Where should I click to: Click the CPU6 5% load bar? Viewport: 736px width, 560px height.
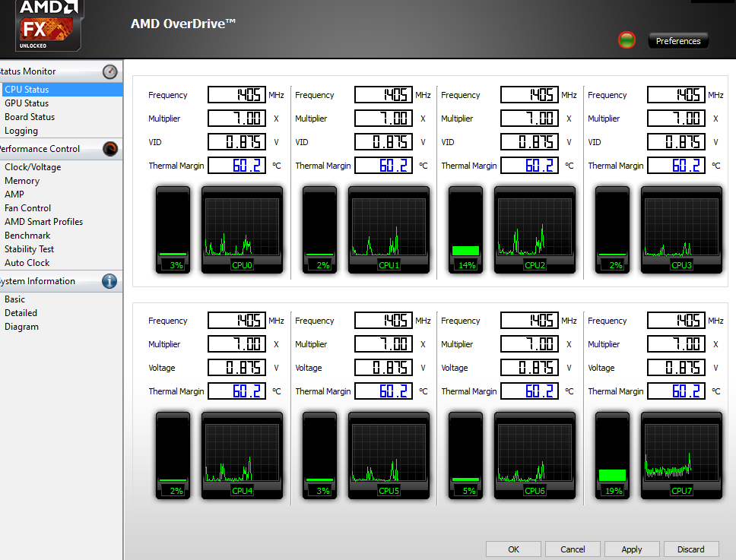[465, 455]
